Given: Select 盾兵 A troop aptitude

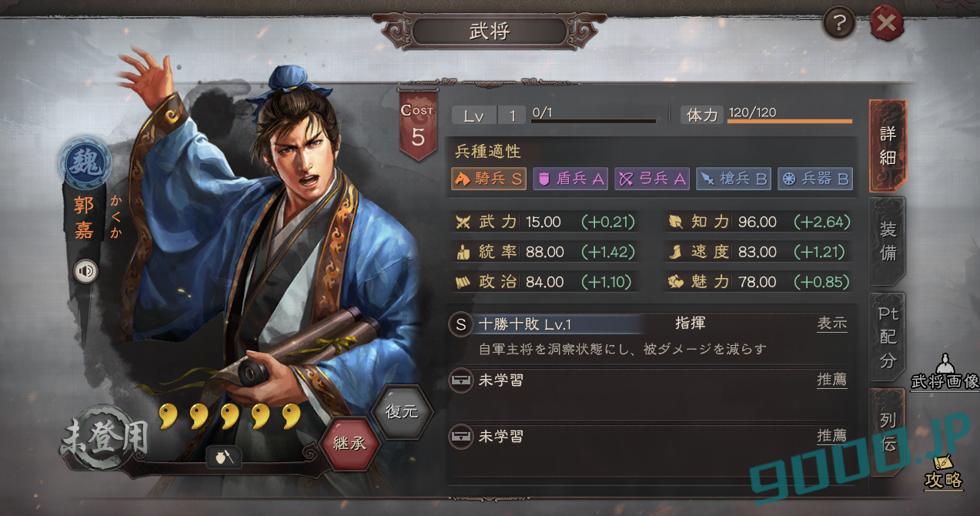Looking at the screenshot, I should pos(570,179).
